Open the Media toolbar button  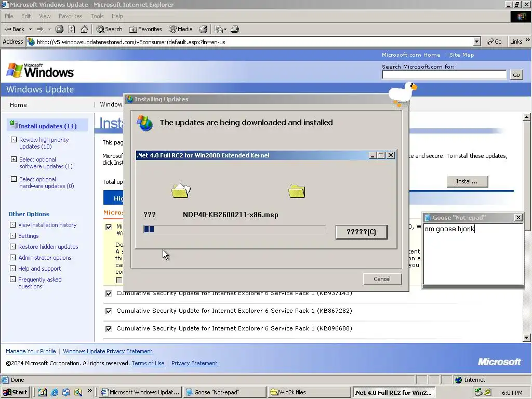point(181,29)
